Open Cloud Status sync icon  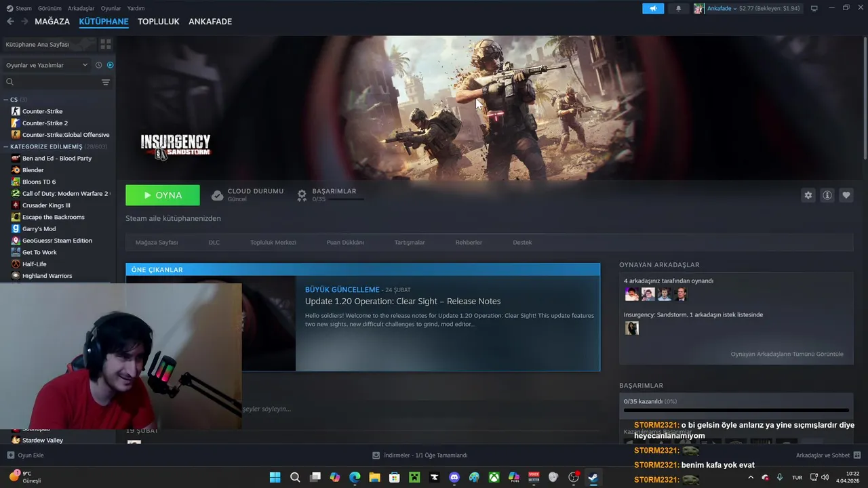pyautogui.click(x=217, y=195)
